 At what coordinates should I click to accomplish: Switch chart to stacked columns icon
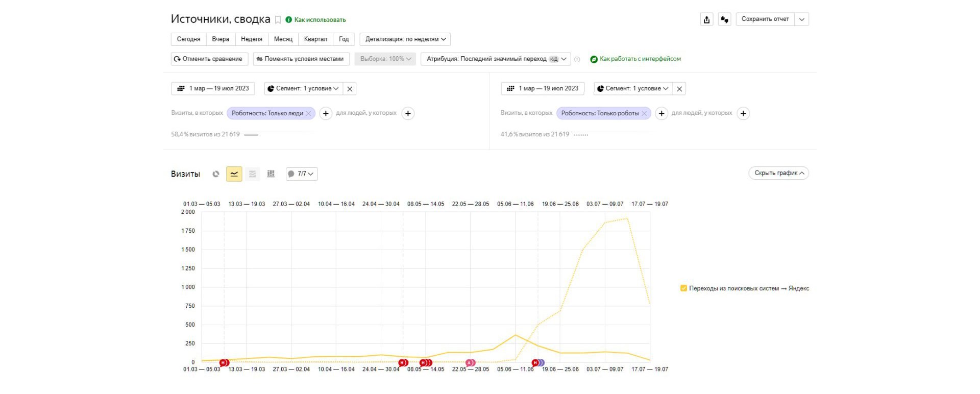(x=271, y=174)
